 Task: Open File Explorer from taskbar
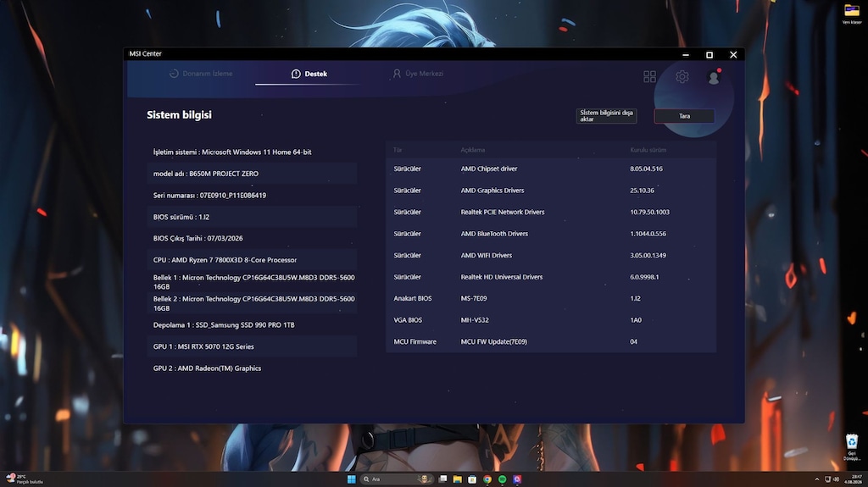coord(457,479)
